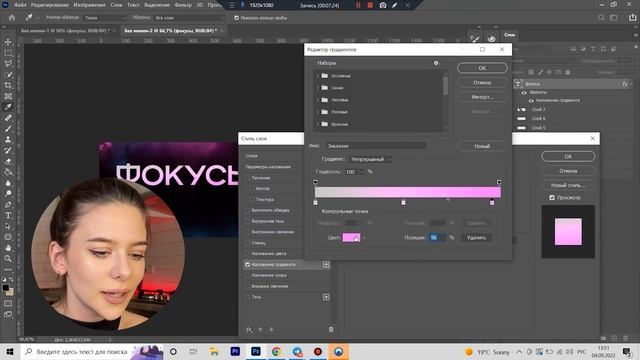
Task: Select the Frame tool
Action: [x=8, y=96]
